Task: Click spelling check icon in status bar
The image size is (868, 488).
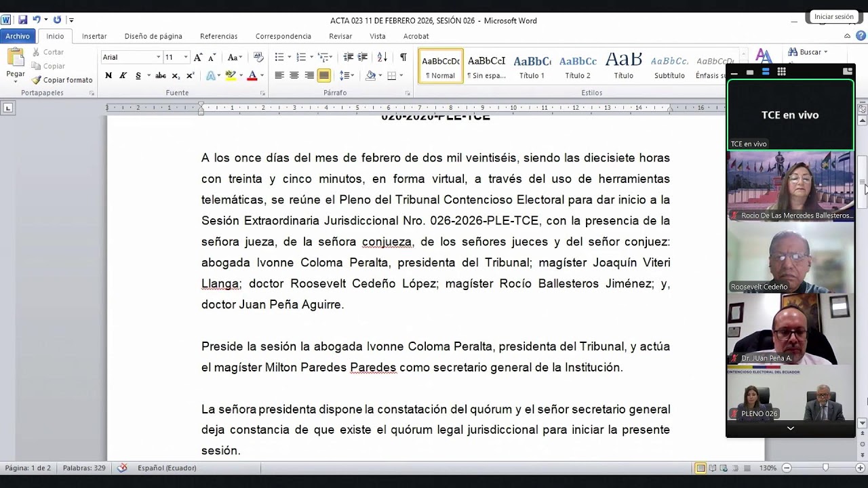Action: click(122, 468)
